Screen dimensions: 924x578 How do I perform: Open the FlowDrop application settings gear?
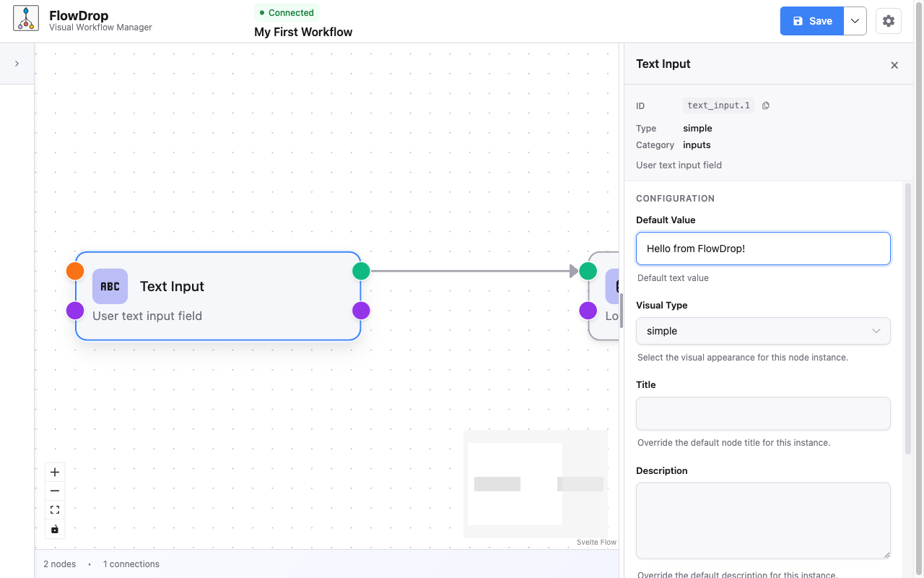point(888,20)
